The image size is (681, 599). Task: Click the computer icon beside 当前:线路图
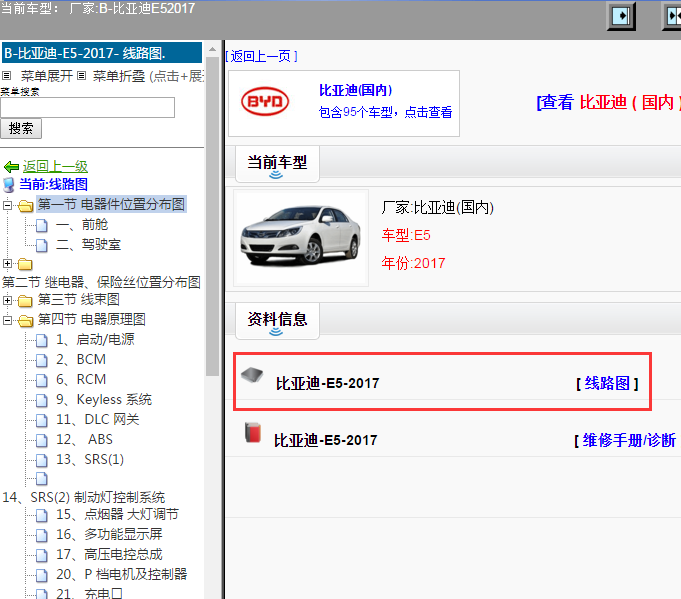(9, 185)
